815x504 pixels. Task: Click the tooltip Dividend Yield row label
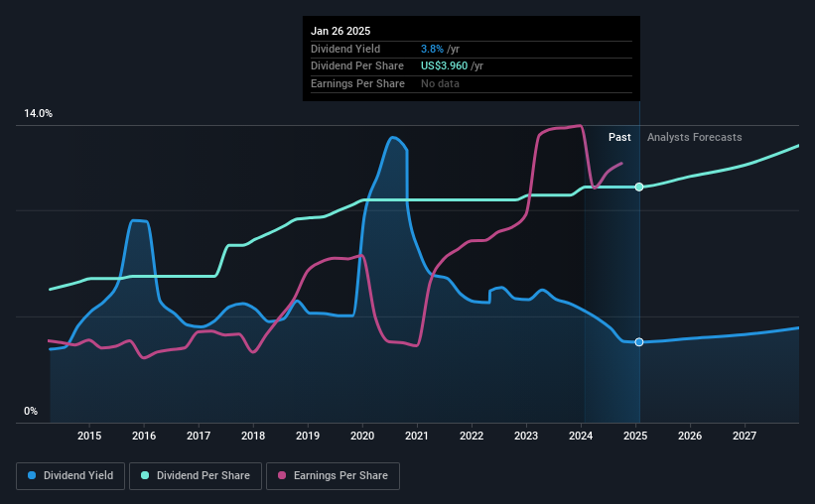pyautogui.click(x=345, y=49)
